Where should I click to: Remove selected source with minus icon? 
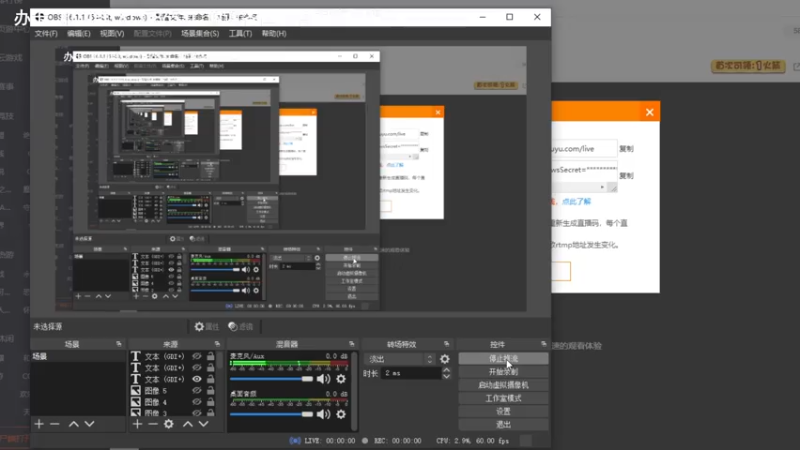(x=153, y=424)
